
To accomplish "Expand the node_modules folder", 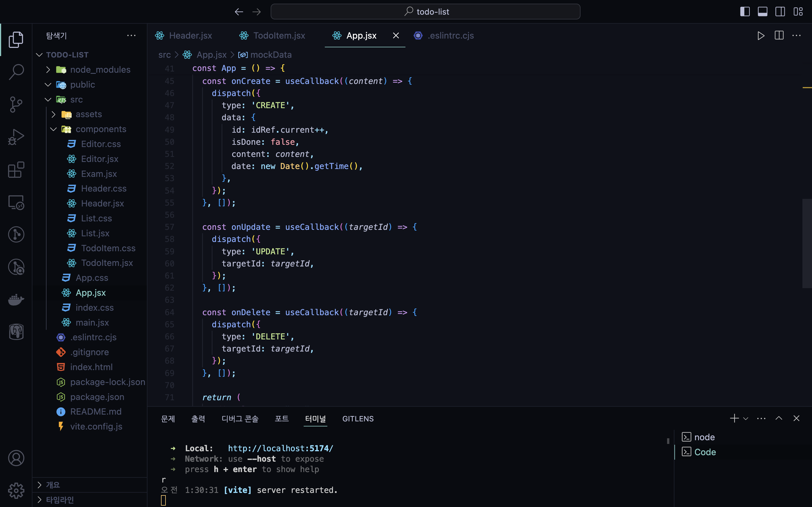I will (x=100, y=70).
